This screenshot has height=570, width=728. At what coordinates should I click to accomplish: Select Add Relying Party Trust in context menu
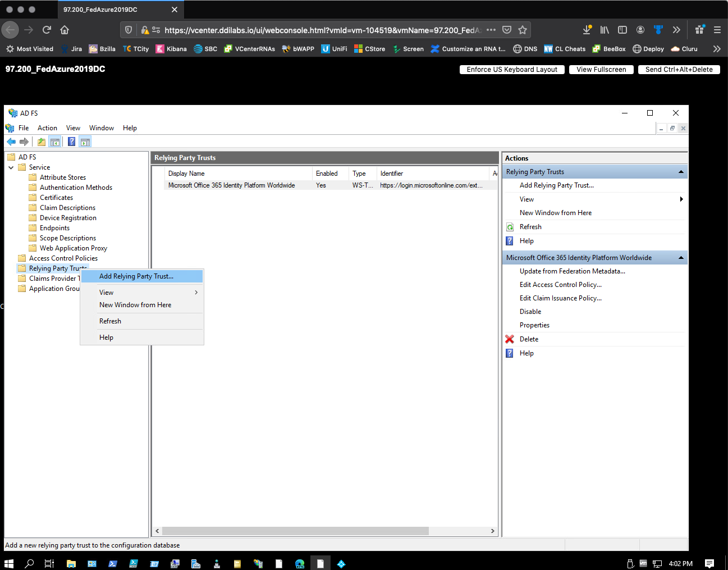point(136,276)
